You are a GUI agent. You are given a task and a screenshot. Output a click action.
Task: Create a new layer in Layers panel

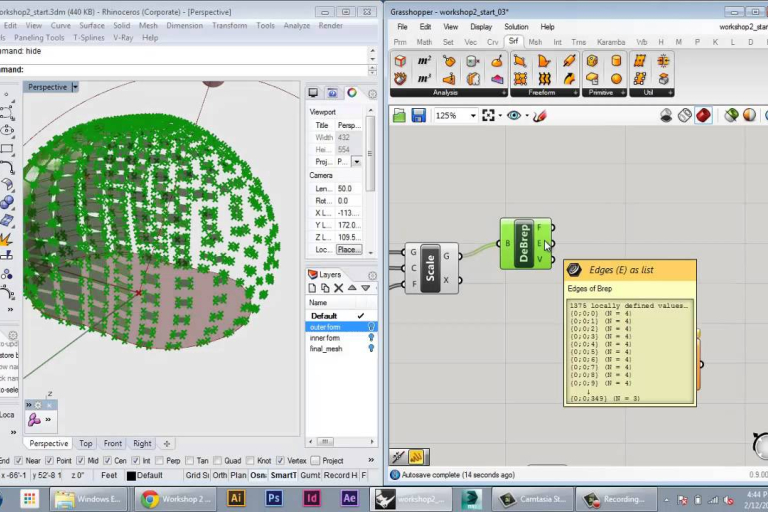[x=312, y=288]
